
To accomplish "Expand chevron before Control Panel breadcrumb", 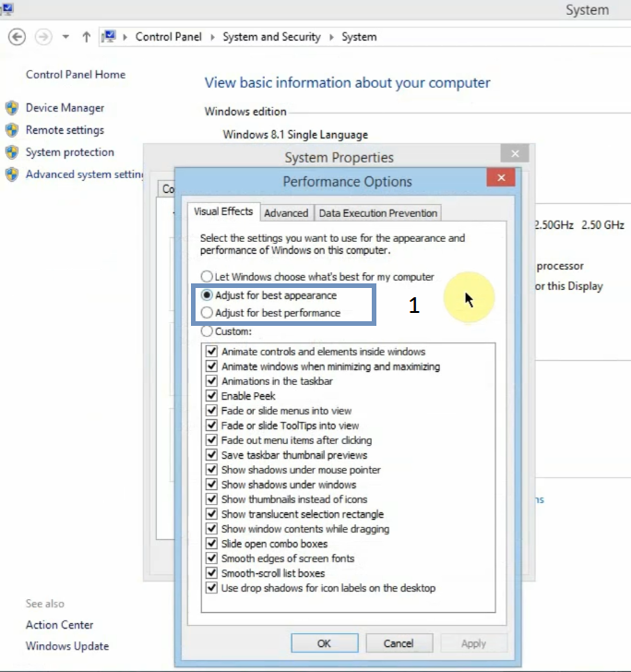I will pos(125,37).
